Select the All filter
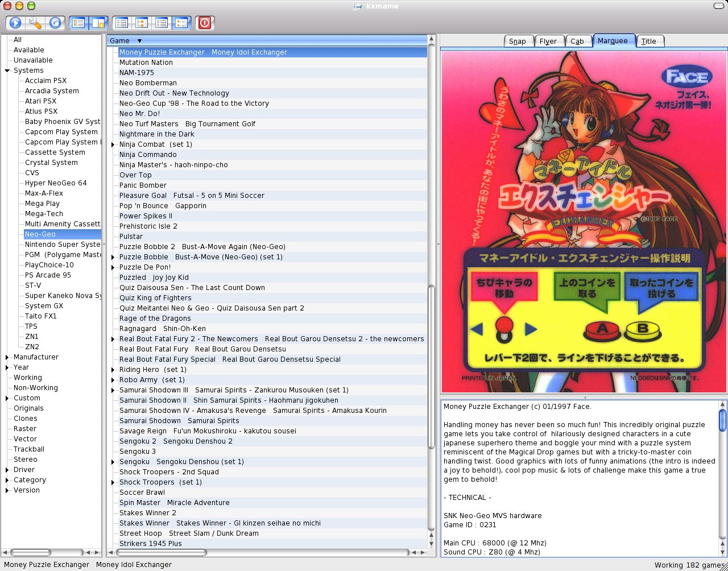This screenshot has width=728, height=571. (x=18, y=40)
